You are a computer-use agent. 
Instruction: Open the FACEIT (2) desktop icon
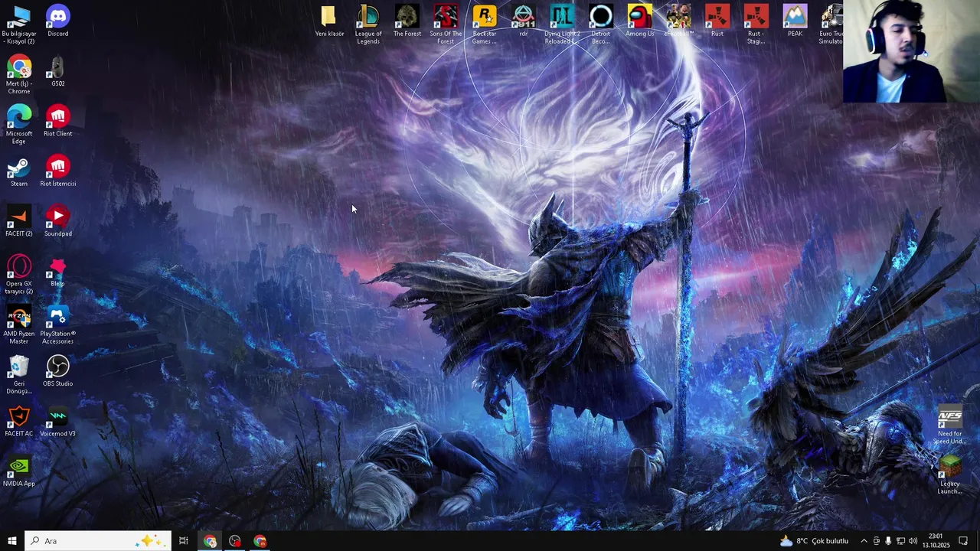point(19,220)
